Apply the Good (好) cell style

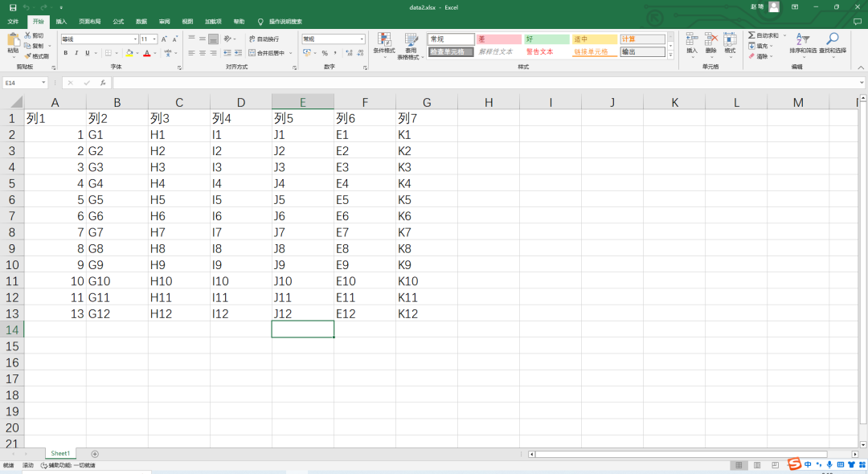point(547,39)
